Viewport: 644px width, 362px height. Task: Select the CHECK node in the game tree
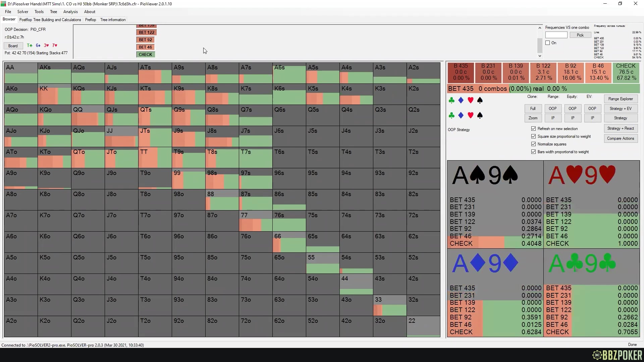(x=145, y=54)
